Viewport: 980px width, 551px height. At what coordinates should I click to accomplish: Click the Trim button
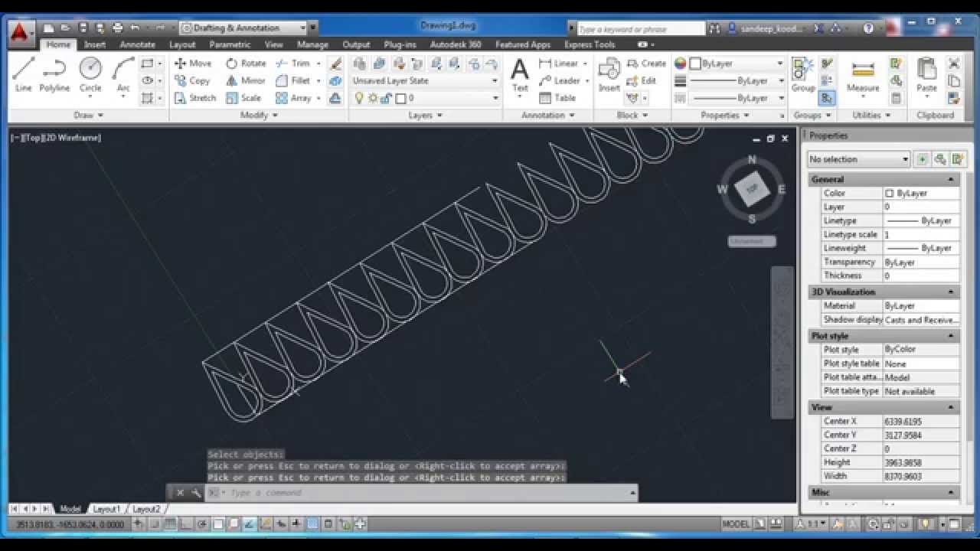coord(293,64)
